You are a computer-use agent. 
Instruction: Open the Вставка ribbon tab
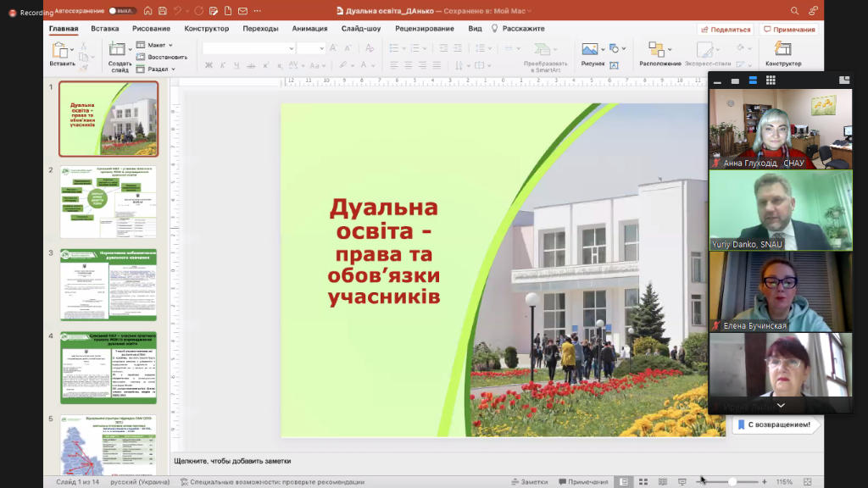105,28
